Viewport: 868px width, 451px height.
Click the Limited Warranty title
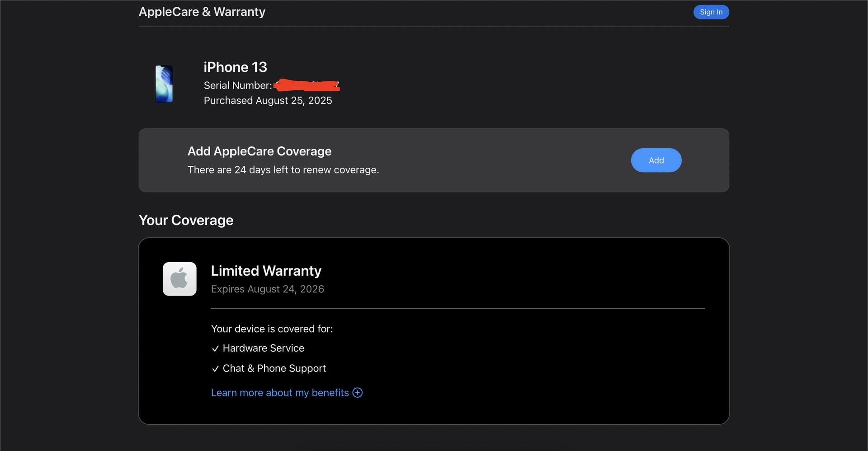pyautogui.click(x=266, y=271)
